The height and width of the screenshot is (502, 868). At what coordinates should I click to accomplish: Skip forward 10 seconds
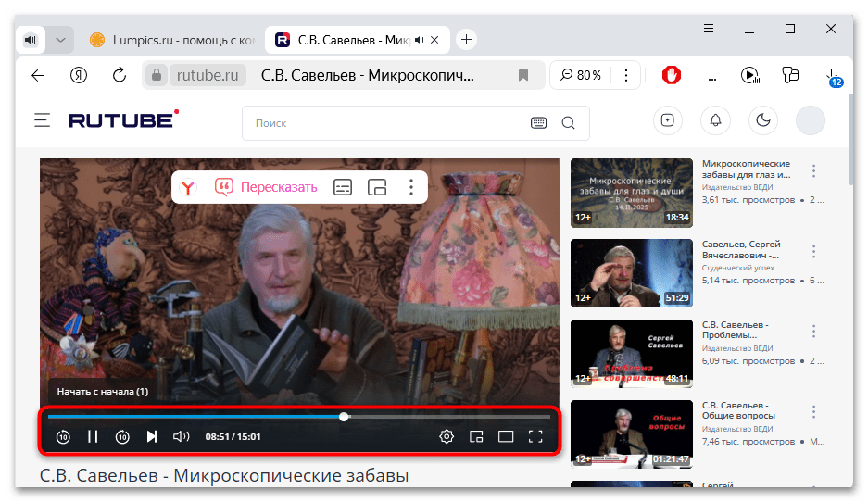[x=122, y=436]
